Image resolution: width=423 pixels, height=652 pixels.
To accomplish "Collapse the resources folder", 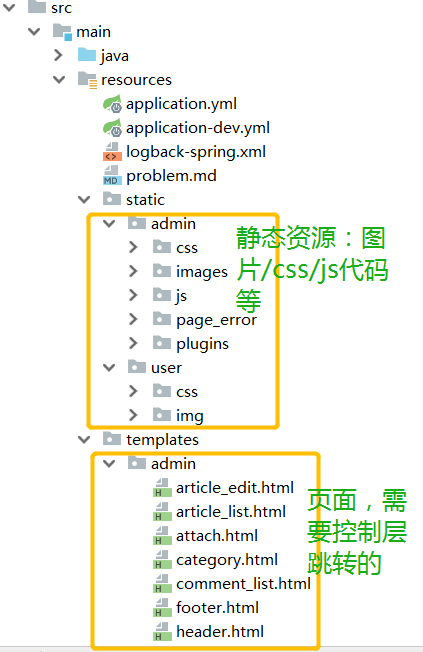I will point(59,79).
